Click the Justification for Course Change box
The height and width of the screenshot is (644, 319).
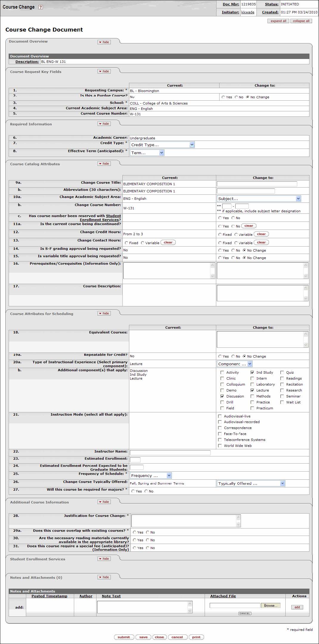pos(186,521)
